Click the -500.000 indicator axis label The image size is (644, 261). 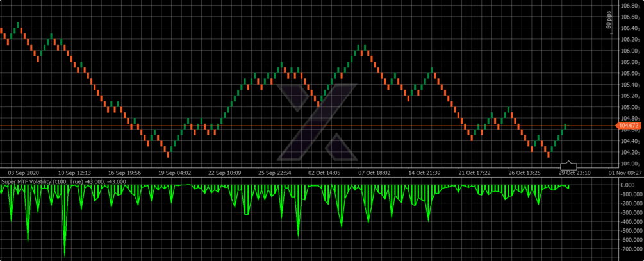631,231
